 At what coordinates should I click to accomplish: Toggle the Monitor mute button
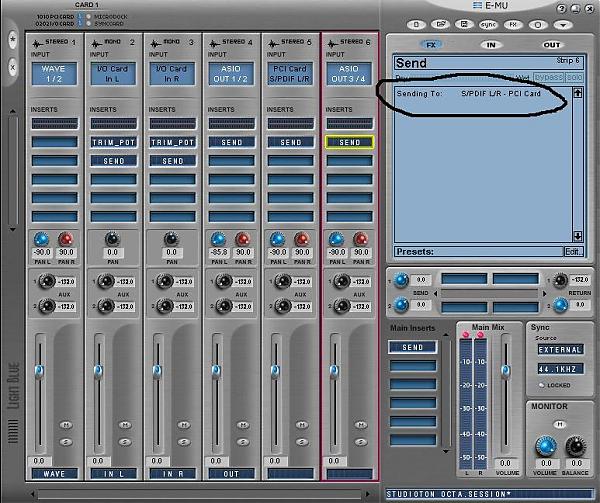560,424
